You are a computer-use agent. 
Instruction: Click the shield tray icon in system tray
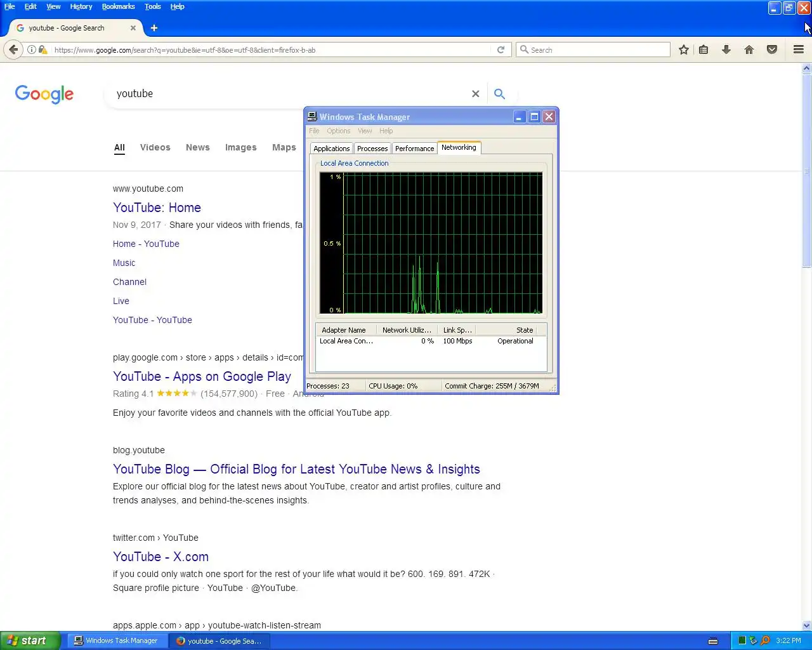754,640
